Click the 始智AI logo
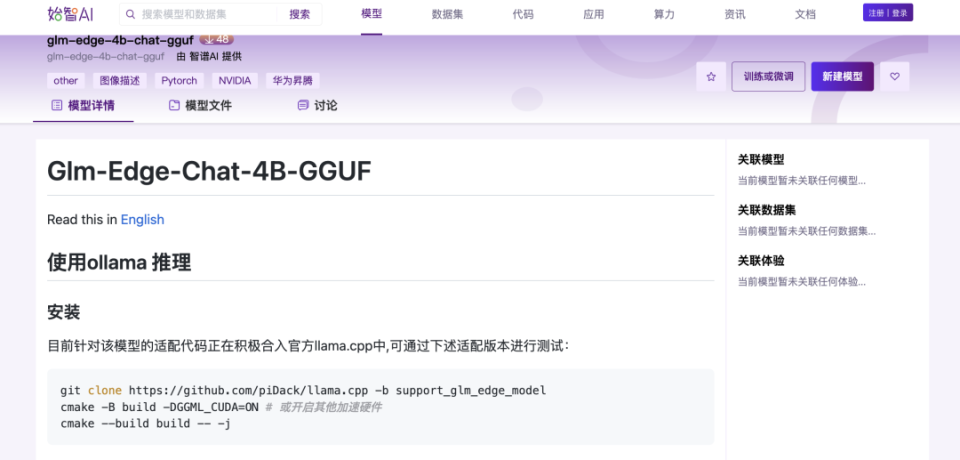Image resolution: width=960 pixels, height=460 pixels. pos(70,13)
